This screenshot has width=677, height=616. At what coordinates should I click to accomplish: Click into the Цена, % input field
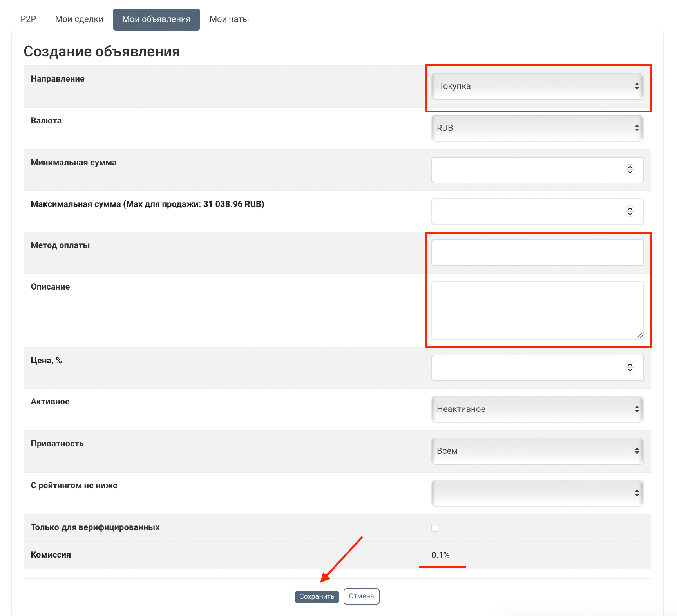coord(527,368)
